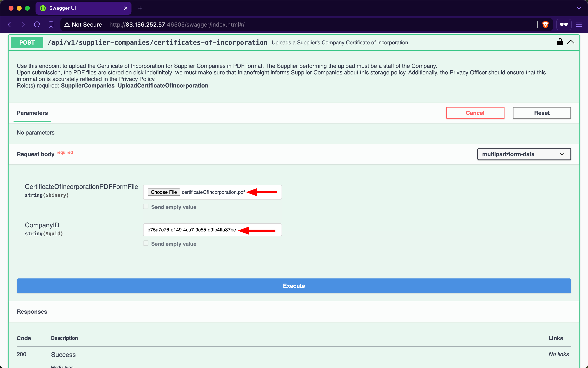Open the browser hamburger menu
The width and height of the screenshot is (588, 368).
(x=579, y=25)
